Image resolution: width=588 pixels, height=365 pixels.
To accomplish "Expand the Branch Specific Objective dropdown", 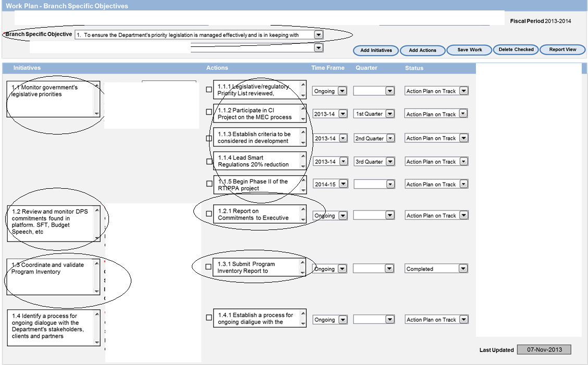I will pos(318,35).
